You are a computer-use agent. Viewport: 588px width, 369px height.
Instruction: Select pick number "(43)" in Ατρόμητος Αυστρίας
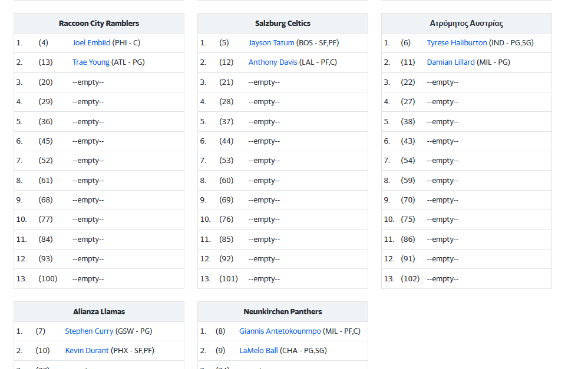(x=408, y=141)
